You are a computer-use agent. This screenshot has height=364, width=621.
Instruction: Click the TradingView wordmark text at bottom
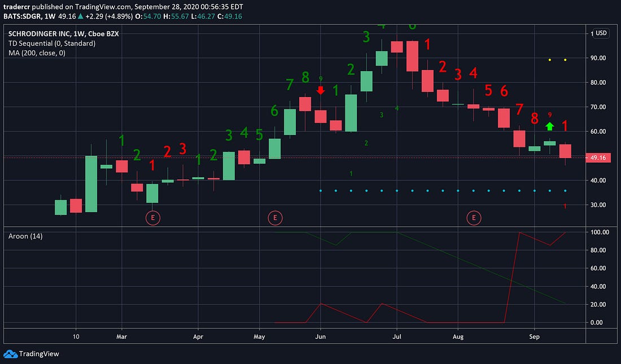point(39,354)
